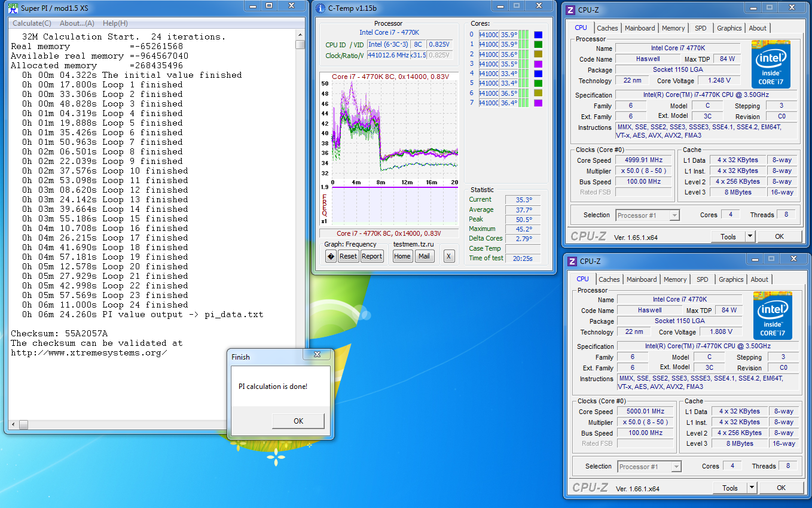Click OK in the CPU-Z 1.66.1 window
This screenshot has height=508, width=812.
[781, 488]
